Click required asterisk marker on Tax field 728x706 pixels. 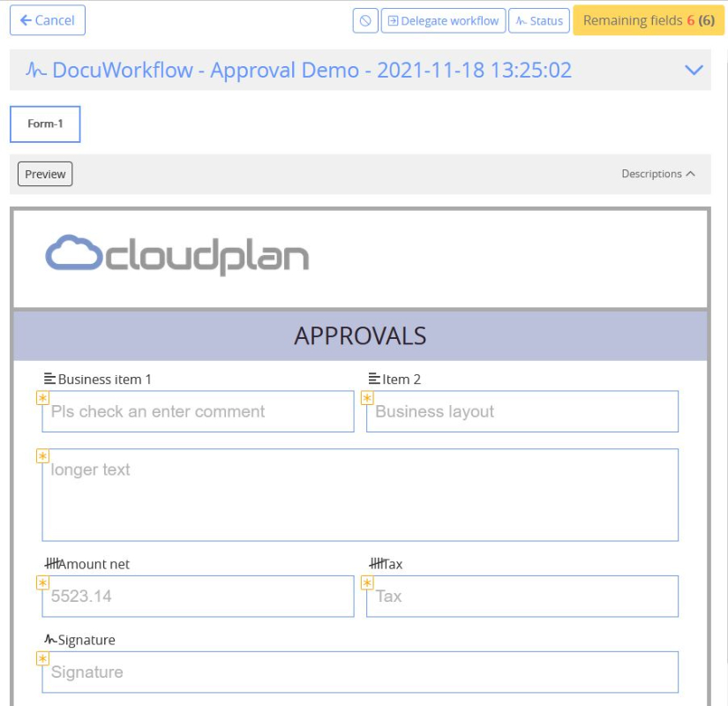pyautogui.click(x=367, y=583)
